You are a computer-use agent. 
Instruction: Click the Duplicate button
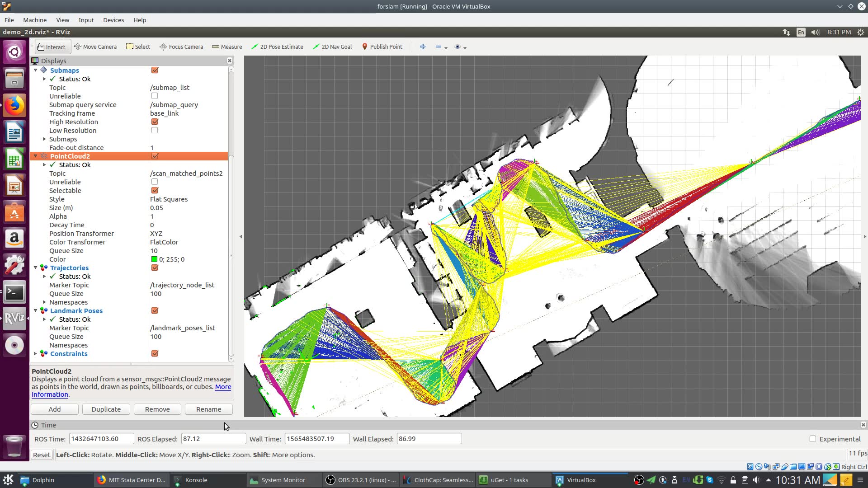(x=106, y=409)
